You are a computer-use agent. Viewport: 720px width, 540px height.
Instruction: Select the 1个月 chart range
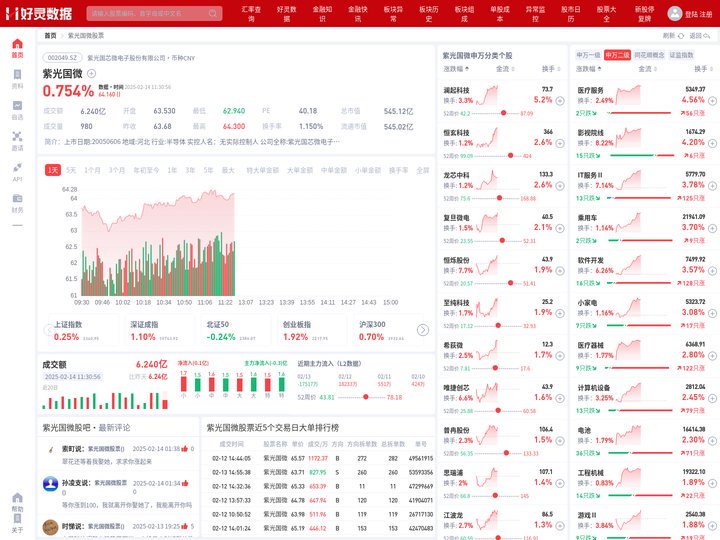coord(92,170)
